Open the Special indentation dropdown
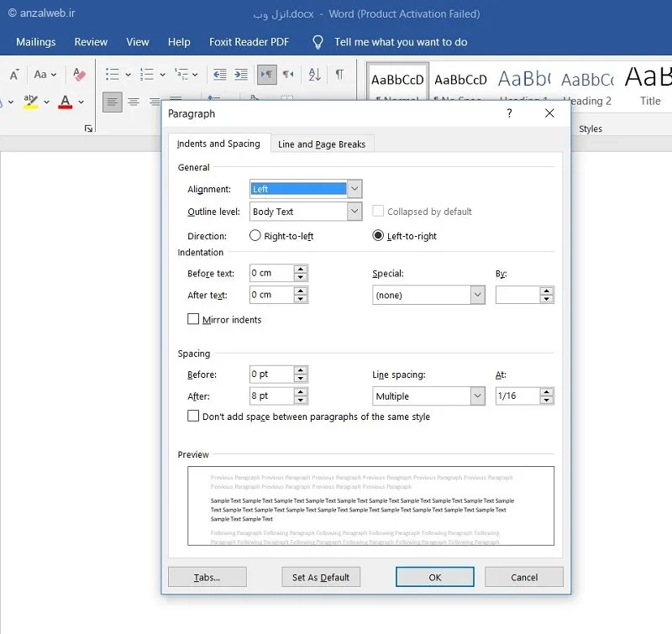Screen dimensions: 672x634 (477, 296)
